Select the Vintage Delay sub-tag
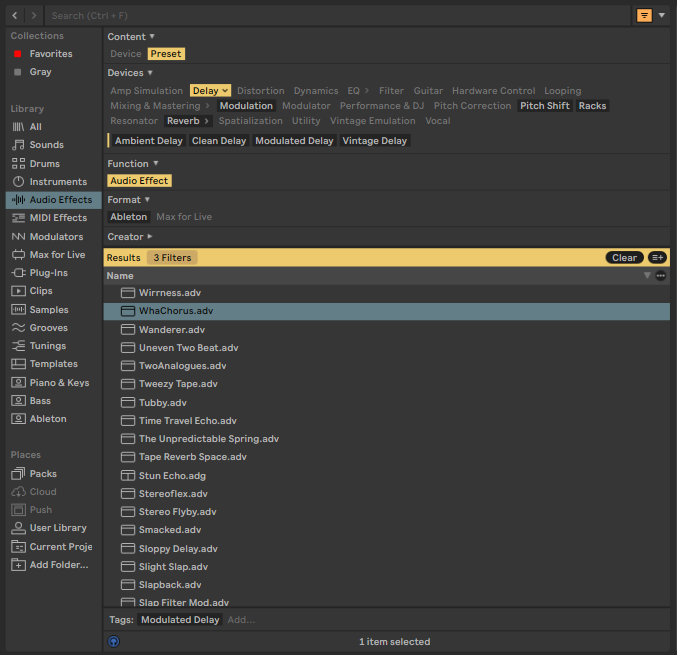677x655 pixels. point(374,141)
